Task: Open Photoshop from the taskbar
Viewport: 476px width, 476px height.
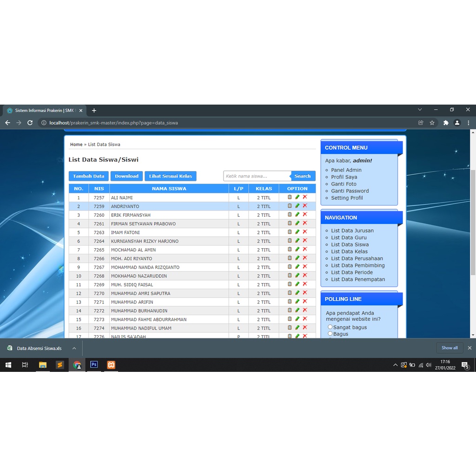Action: (x=94, y=364)
